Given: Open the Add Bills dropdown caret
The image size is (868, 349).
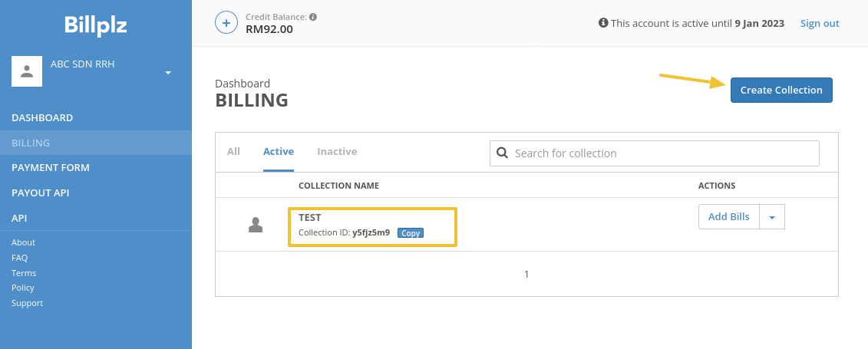Looking at the screenshot, I should coord(772,217).
